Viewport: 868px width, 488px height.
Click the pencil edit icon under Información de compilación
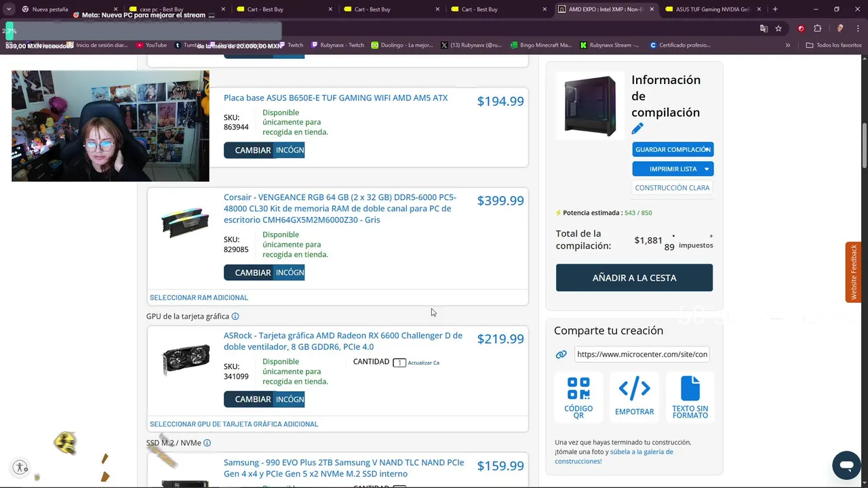tap(637, 129)
